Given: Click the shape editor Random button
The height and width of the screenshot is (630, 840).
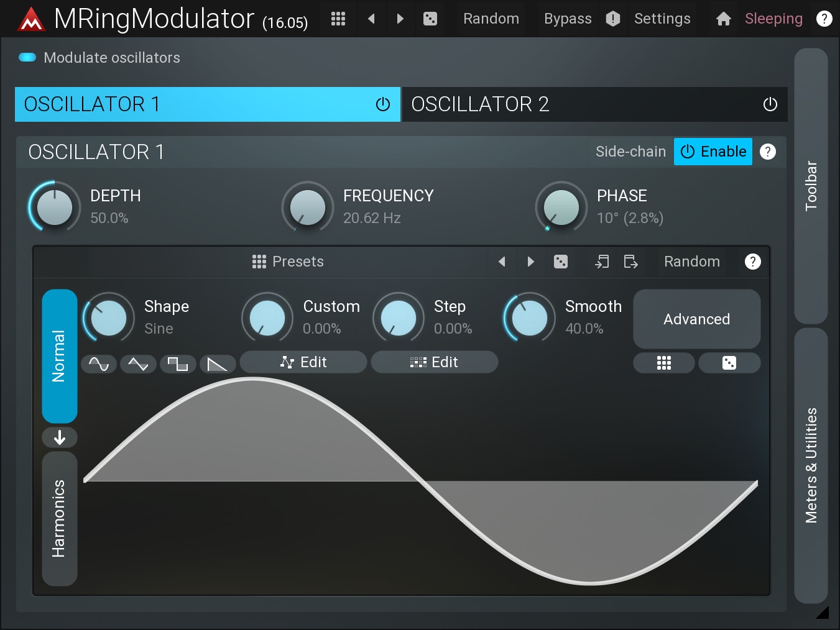Looking at the screenshot, I should coord(692,262).
